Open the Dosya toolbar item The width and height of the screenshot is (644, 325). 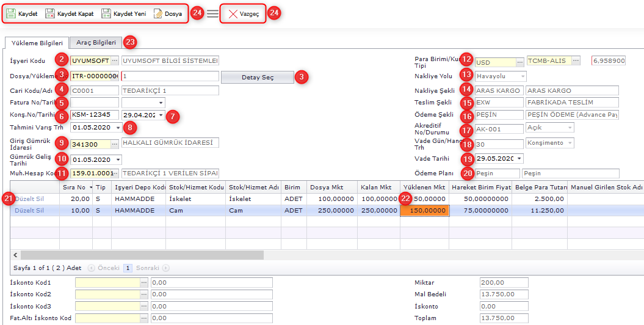point(158,13)
